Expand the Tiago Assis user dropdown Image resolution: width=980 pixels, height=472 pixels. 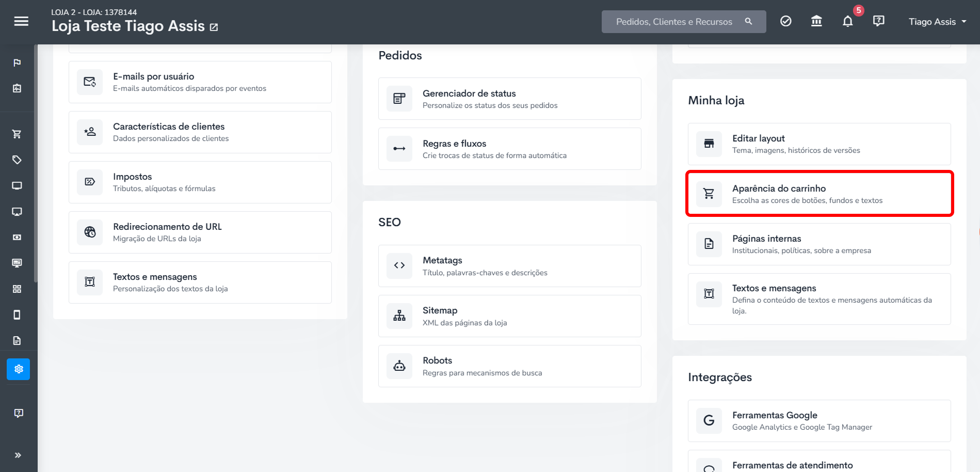point(937,22)
